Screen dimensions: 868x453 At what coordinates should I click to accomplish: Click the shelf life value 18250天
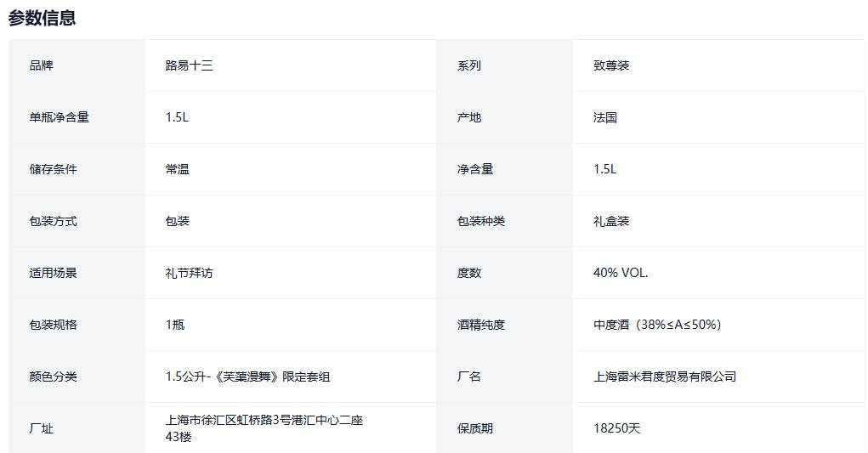point(616,428)
